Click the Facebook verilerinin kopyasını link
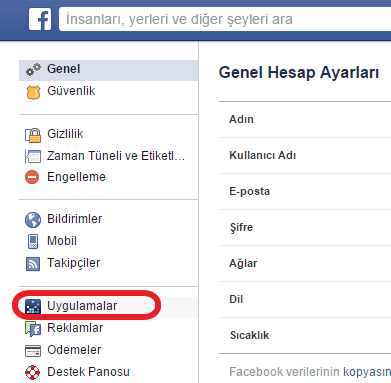391x383 pixels. point(367,372)
